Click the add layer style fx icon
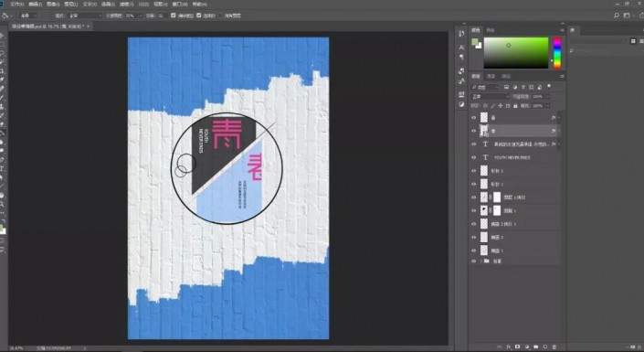 (509, 347)
